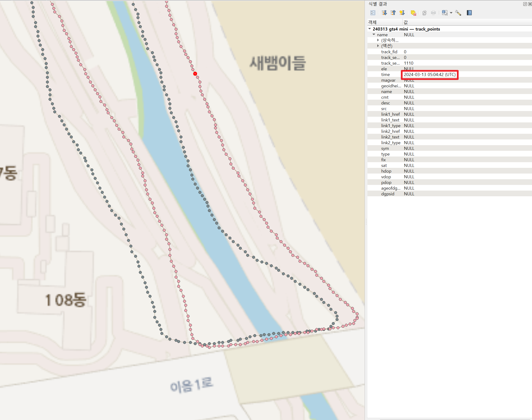
Task: Open the form view icon
Action: 373,13
